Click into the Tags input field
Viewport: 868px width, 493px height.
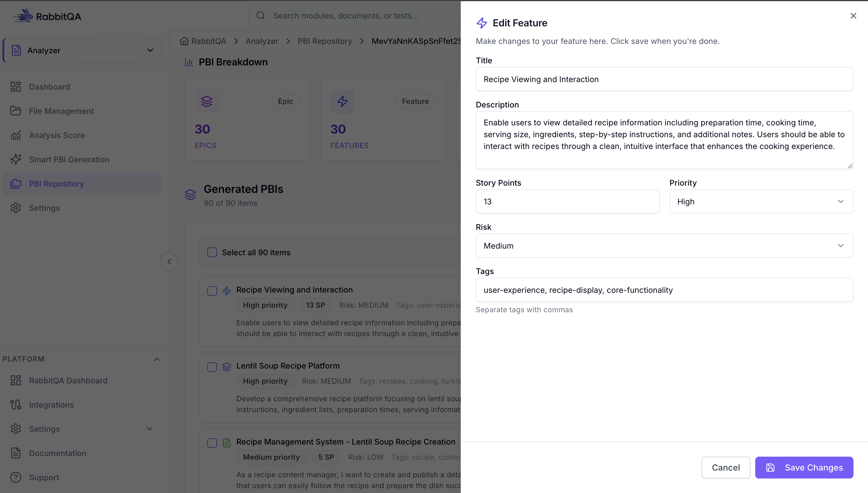[664, 290]
